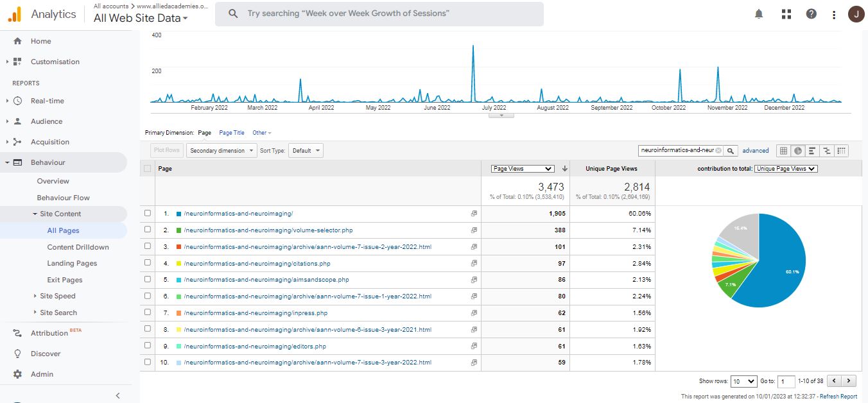Image resolution: width=868 pixels, height=403 pixels.
Task: Open volume-selector.php page in new window icon
Action: tap(474, 230)
